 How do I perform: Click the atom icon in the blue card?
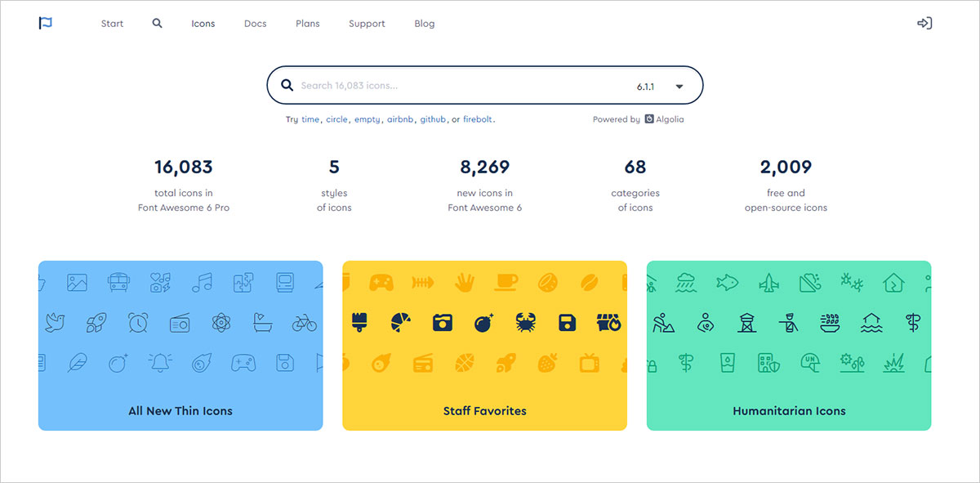[221, 323]
